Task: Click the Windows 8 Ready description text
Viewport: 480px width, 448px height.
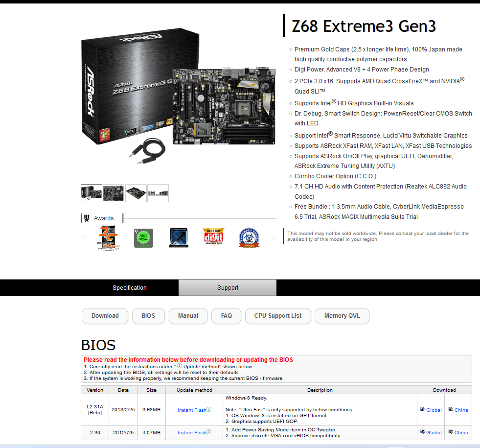Action: coord(246,398)
